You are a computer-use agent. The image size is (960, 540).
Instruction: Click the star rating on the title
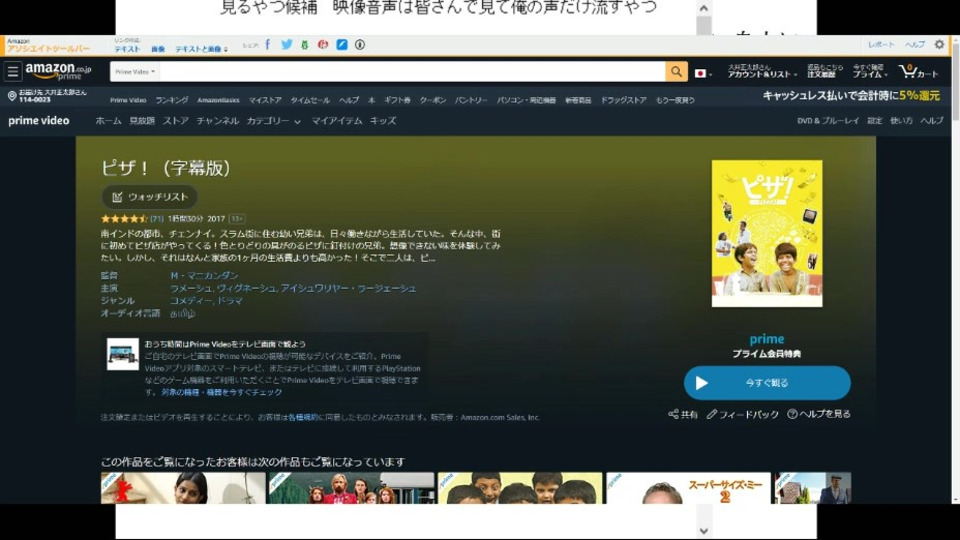pyautogui.click(x=124, y=219)
